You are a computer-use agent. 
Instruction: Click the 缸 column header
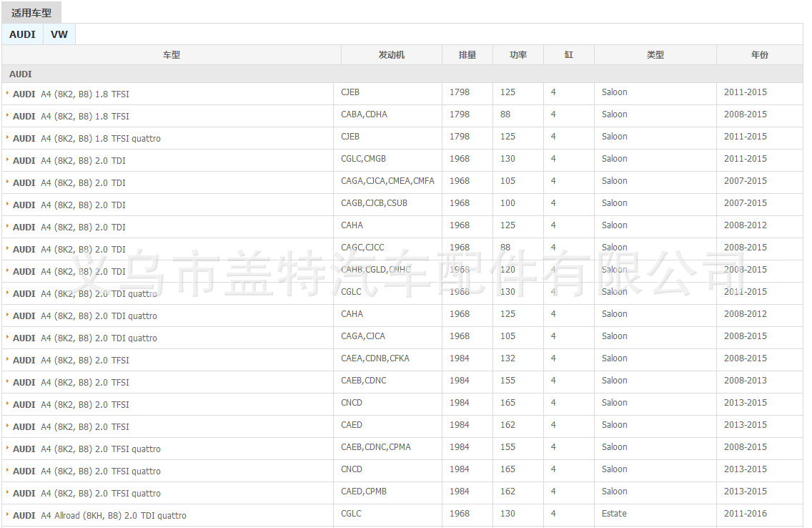(568, 55)
